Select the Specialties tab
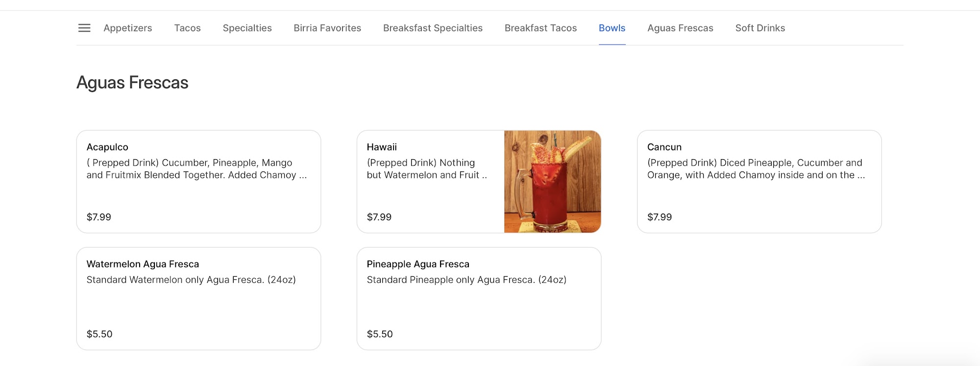 coord(247,28)
